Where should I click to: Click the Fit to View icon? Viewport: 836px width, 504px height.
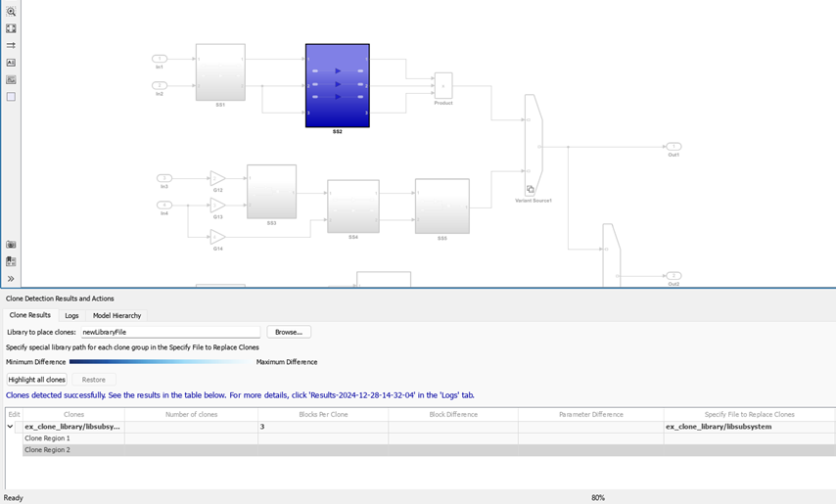[11, 28]
